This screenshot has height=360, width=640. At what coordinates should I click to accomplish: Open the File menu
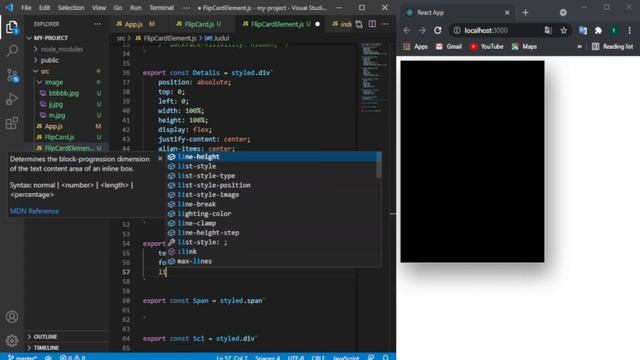[26, 8]
